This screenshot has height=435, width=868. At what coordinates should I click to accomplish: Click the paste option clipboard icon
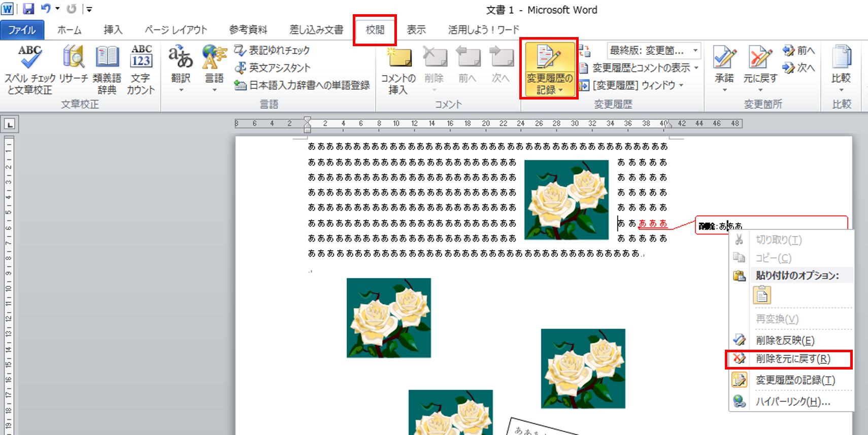762,295
